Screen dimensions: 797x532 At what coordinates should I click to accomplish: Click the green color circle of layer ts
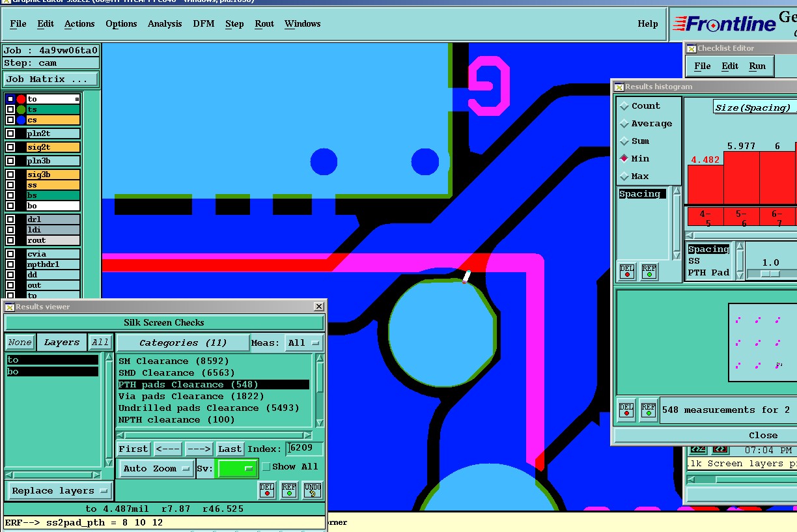coord(21,109)
